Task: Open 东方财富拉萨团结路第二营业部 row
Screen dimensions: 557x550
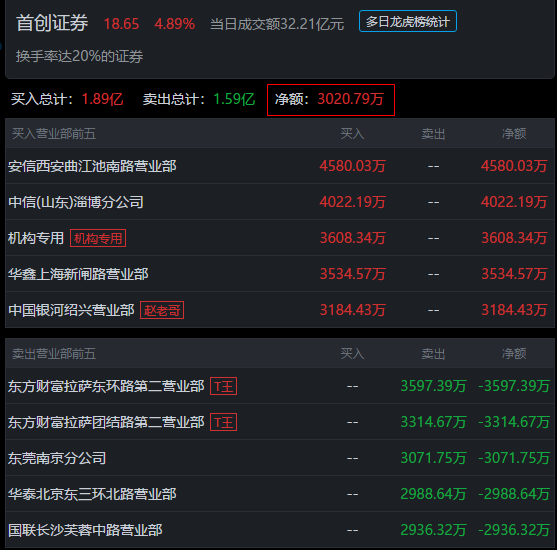Action: pos(280,422)
